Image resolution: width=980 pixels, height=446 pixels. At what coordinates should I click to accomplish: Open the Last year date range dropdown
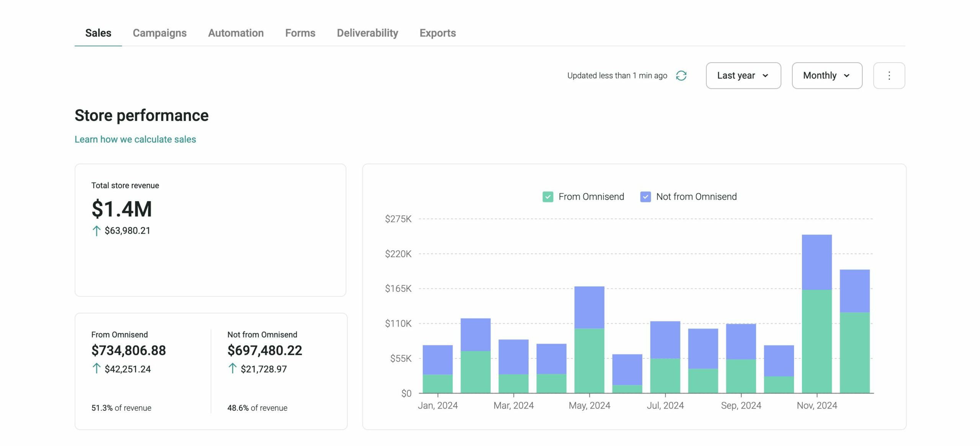click(743, 75)
